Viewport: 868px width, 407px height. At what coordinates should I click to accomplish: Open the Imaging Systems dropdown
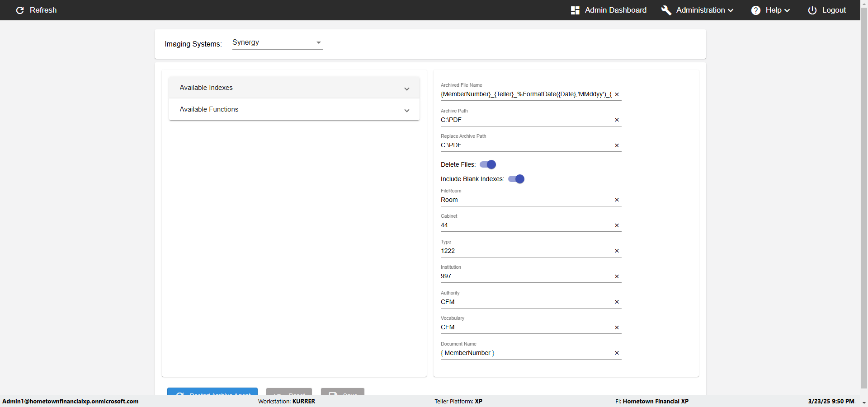[x=277, y=42]
